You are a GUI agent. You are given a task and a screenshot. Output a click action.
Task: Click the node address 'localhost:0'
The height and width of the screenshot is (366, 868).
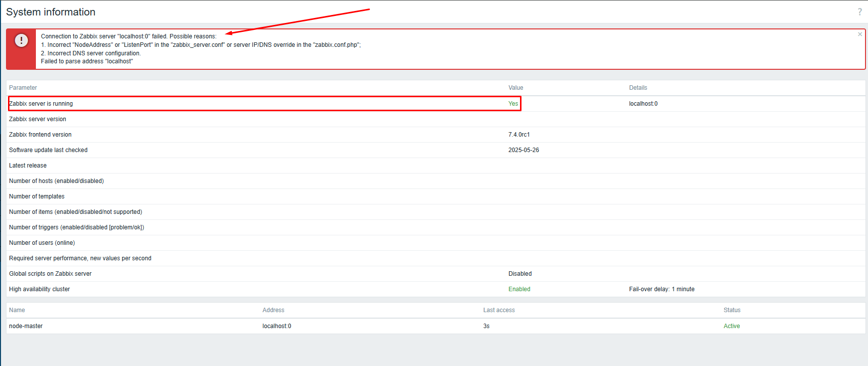click(x=277, y=326)
